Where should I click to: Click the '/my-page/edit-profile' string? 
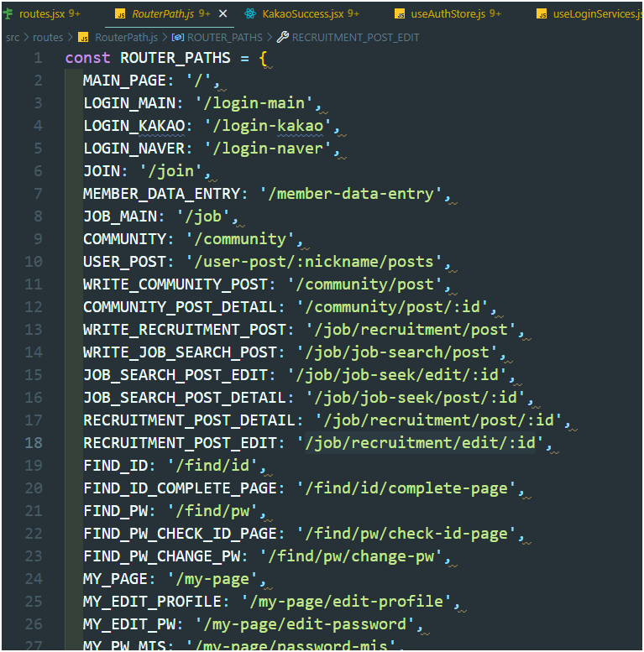[x=347, y=602]
